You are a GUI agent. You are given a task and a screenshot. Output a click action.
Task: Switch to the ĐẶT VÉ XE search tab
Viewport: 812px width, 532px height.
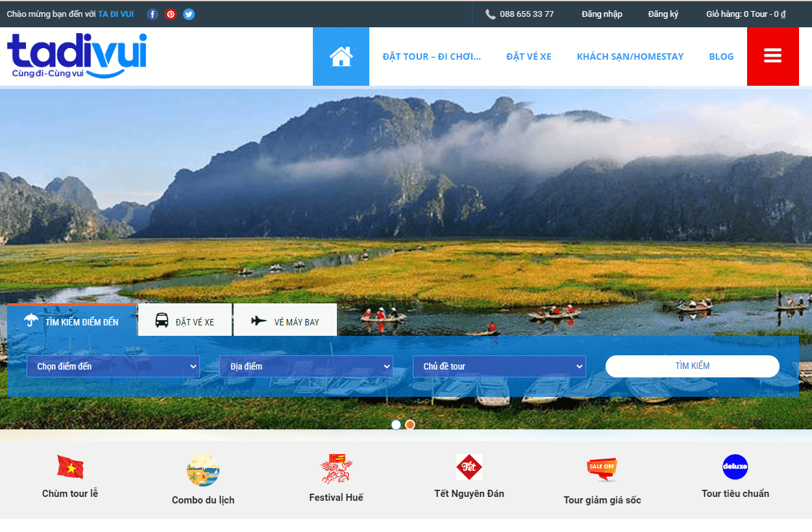[185, 319]
